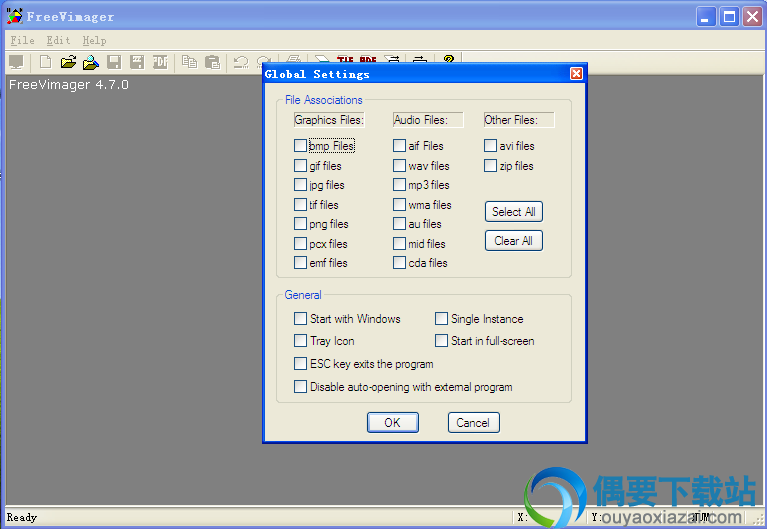
Task: Click the Graphics Files: column header
Action: coord(329,120)
